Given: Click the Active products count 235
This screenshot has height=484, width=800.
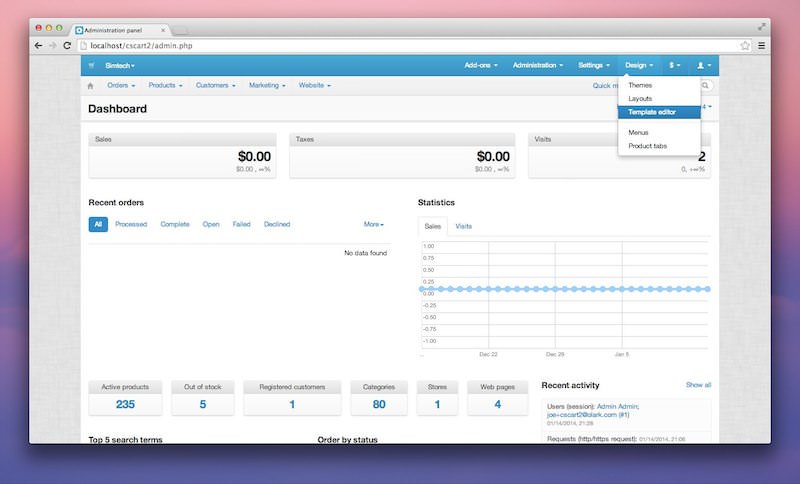Looking at the screenshot, I should pos(125,405).
